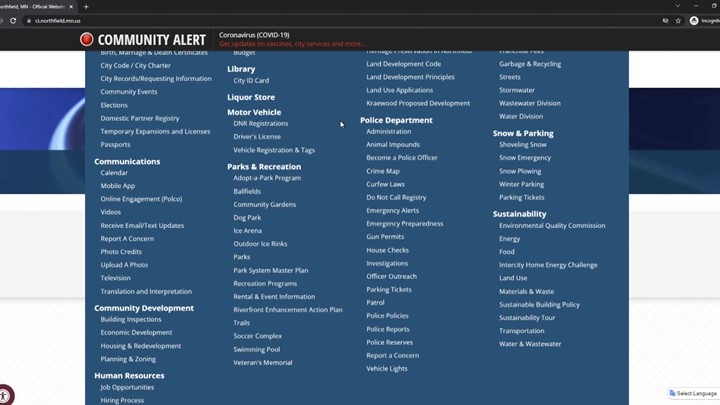Open the Parks & Recreation menu heading
Image resolution: width=720 pixels, height=405 pixels.
(264, 167)
